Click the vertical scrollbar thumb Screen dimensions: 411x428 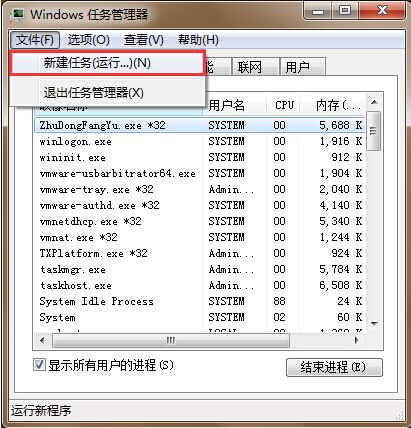pyautogui.click(x=374, y=131)
